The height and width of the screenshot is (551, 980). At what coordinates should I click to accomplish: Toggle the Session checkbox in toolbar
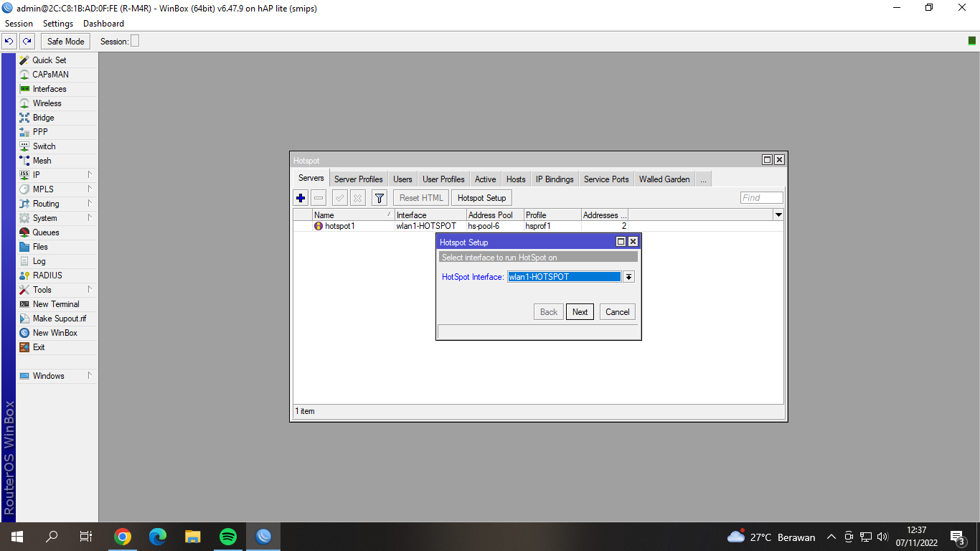[x=135, y=42]
